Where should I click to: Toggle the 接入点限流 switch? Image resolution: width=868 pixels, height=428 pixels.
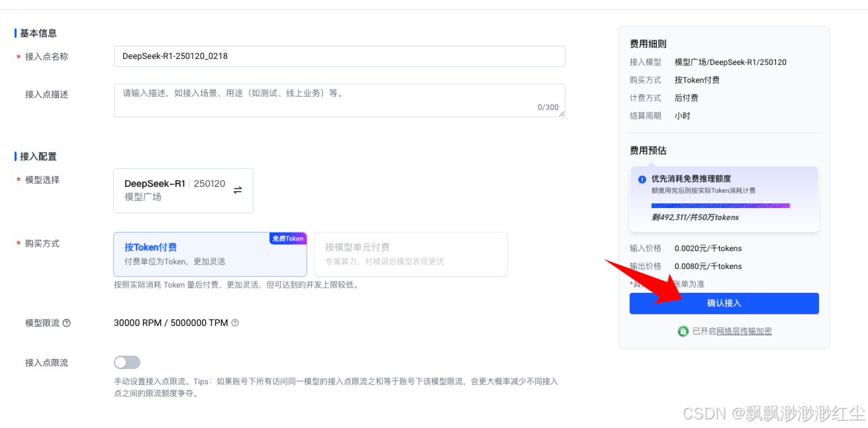pos(127,362)
